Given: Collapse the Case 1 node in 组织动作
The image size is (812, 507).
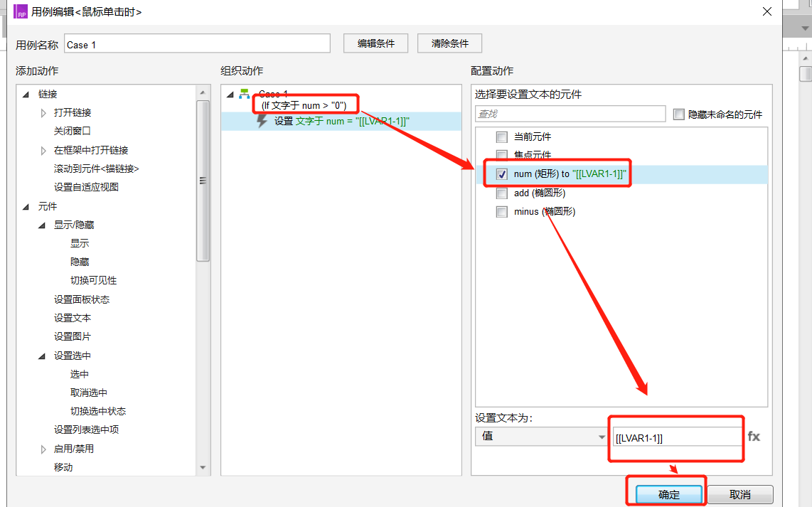Looking at the screenshot, I should pyautogui.click(x=230, y=95).
